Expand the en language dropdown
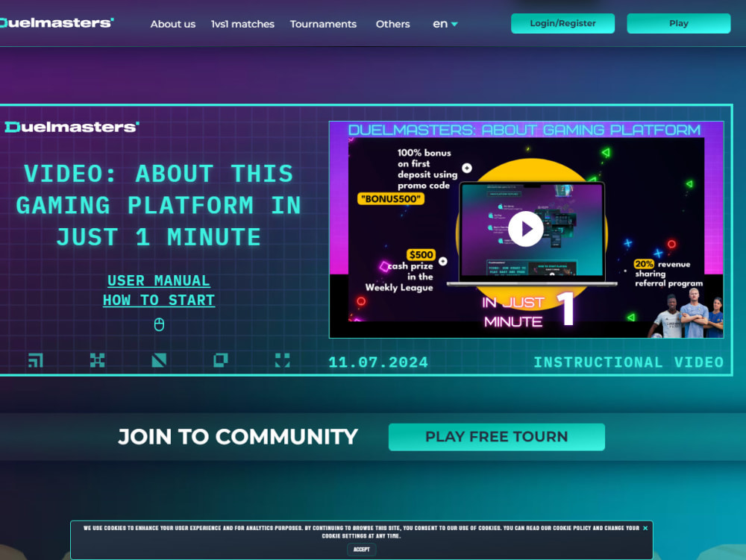 point(445,24)
